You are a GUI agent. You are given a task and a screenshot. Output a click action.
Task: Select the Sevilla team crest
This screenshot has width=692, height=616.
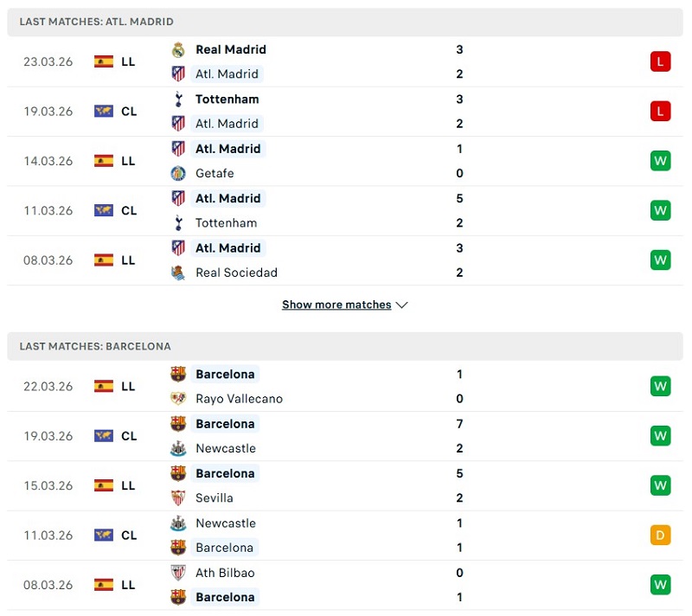point(178,497)
